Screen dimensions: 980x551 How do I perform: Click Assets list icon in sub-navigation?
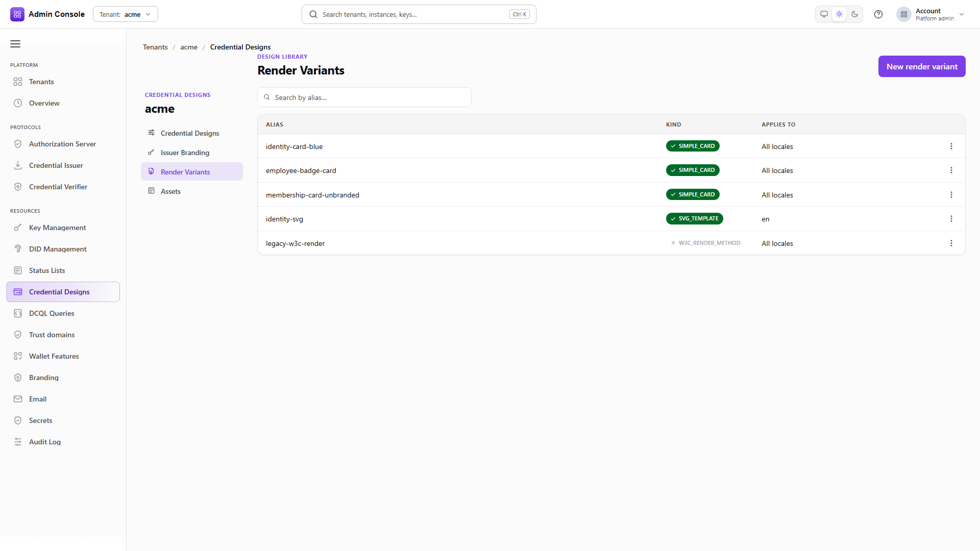[151, 191]
